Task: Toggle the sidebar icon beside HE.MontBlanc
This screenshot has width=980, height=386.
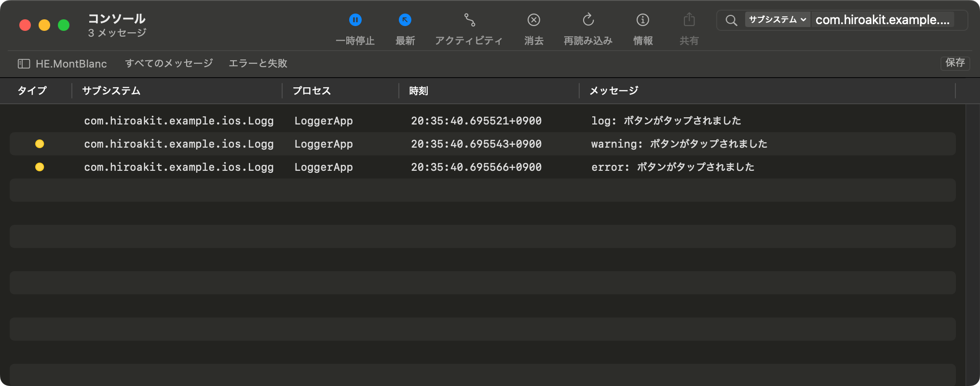Action: [24, 64]
